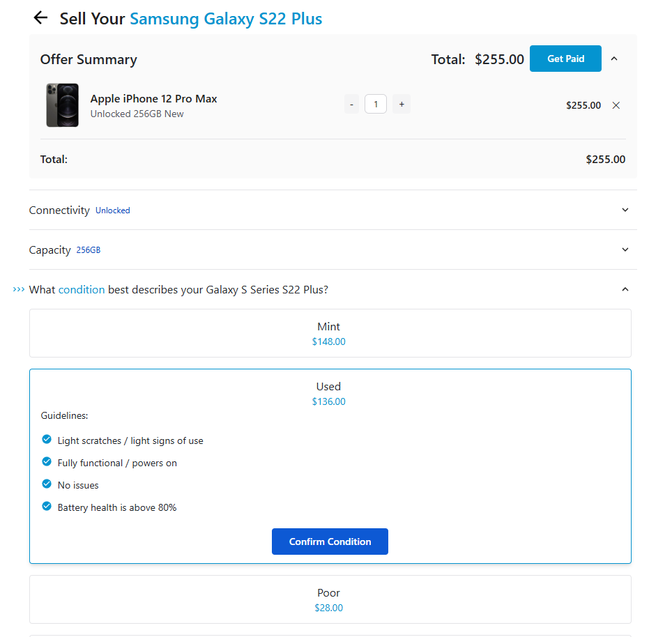Click the back arrow icon
Screen dimensions: 672x637
41,18
